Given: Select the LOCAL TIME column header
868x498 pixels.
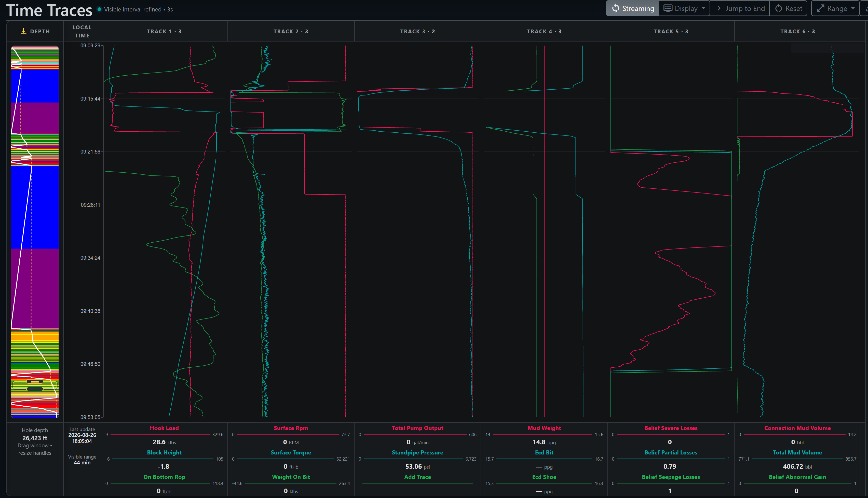Looking at the screenshot, I should tap(82, 32).
